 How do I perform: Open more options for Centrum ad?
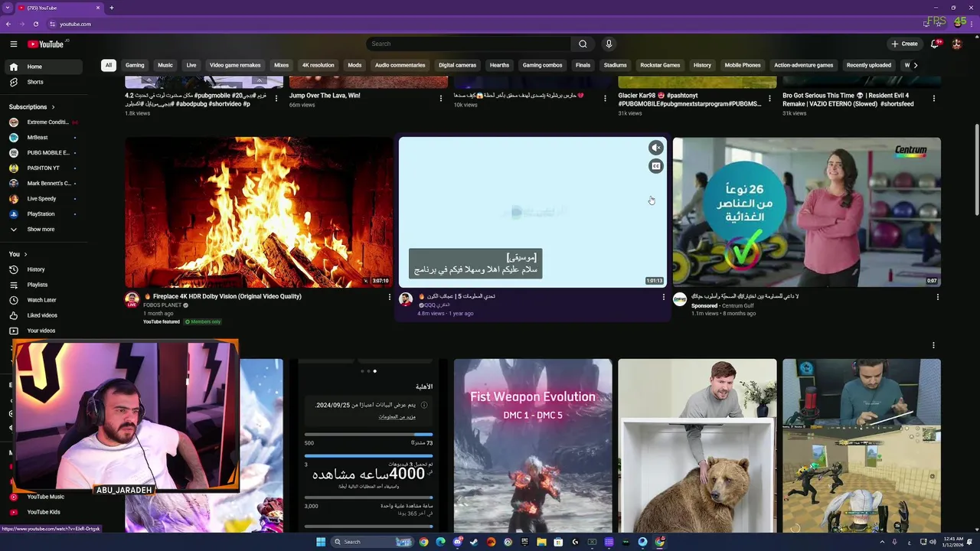(937, 297)
